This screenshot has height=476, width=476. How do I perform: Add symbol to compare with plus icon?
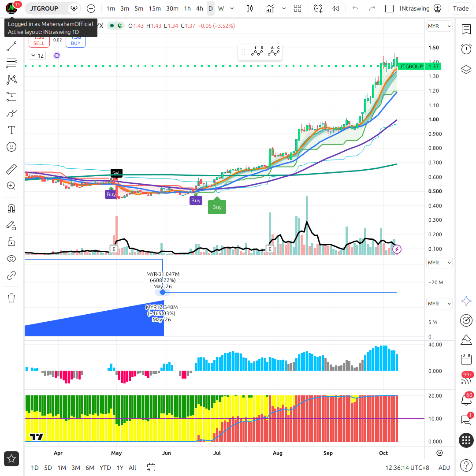pyautogui.click(x=91, y=8)
